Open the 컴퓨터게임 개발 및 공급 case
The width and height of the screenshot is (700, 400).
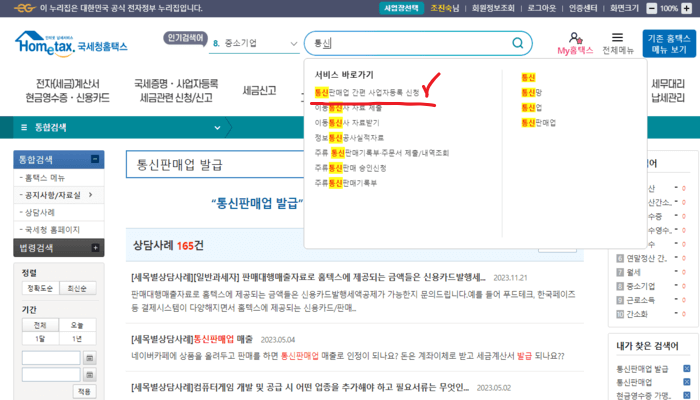click(300, 387)
